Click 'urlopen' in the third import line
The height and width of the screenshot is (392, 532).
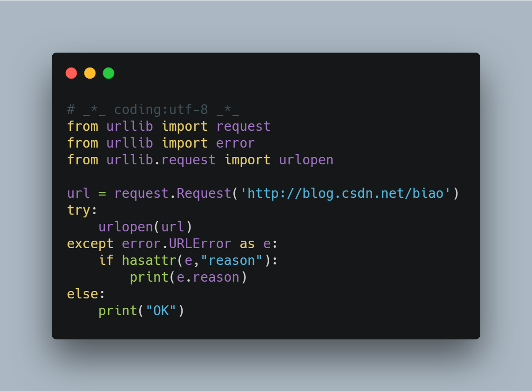tap(306, 160)
